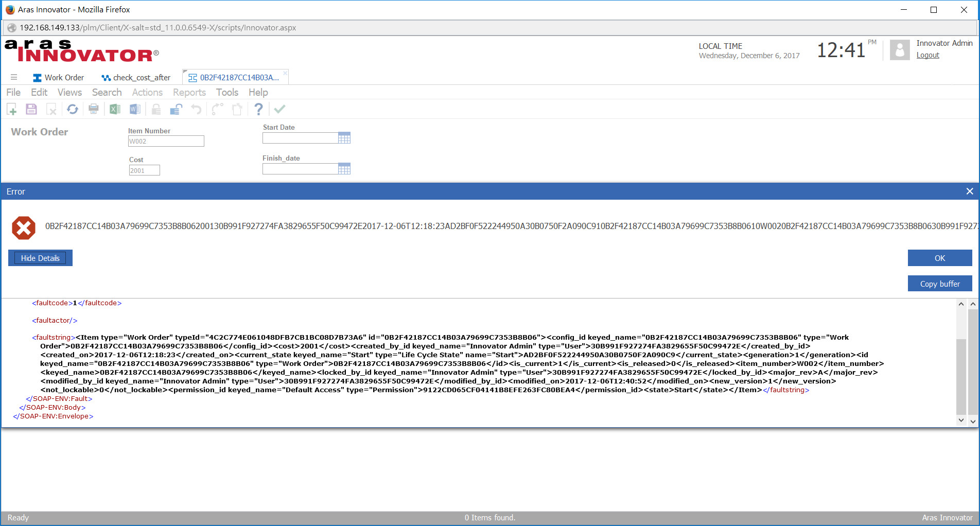Open the Start Date calendar picker
The image size is (980, 526).
coord(344,138)
